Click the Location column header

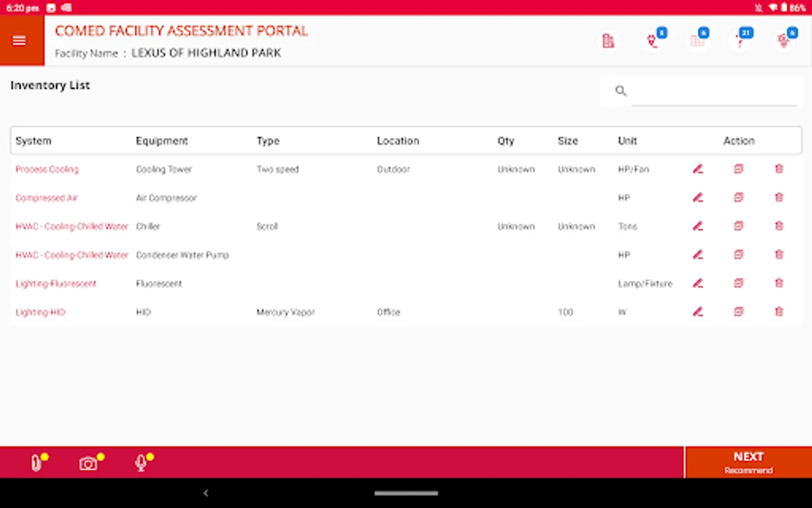pos(398,141)
